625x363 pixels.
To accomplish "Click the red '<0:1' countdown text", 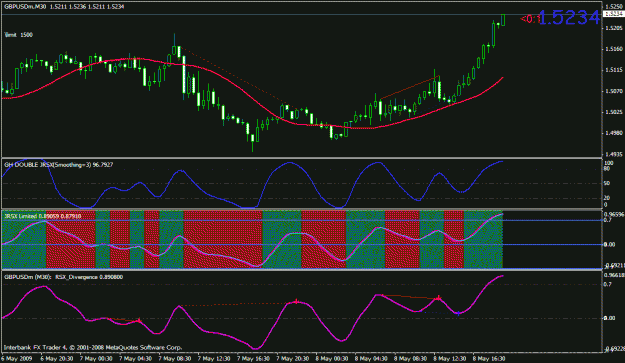I will (x=531, y=19).
